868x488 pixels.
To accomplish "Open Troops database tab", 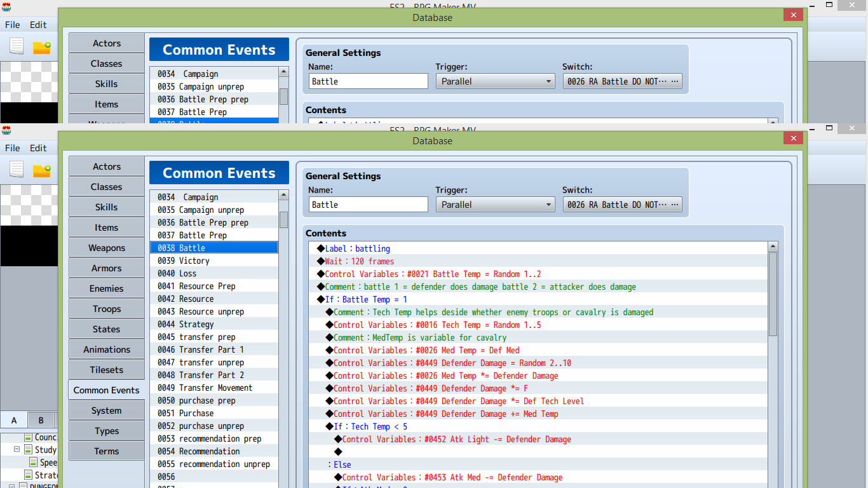I will click(107, 309).
